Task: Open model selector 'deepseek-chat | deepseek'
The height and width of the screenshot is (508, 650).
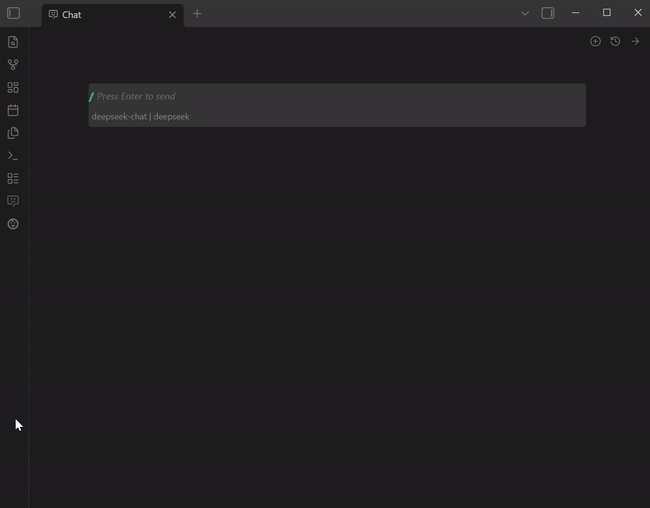Action: pos(141,117)
